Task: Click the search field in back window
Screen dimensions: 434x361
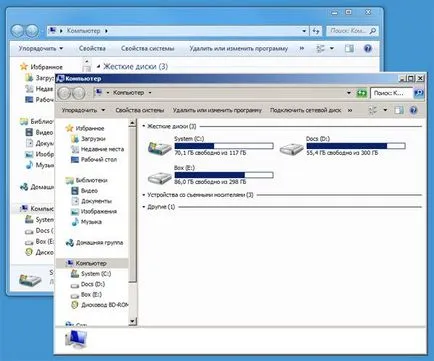Action: coord(352,31)
